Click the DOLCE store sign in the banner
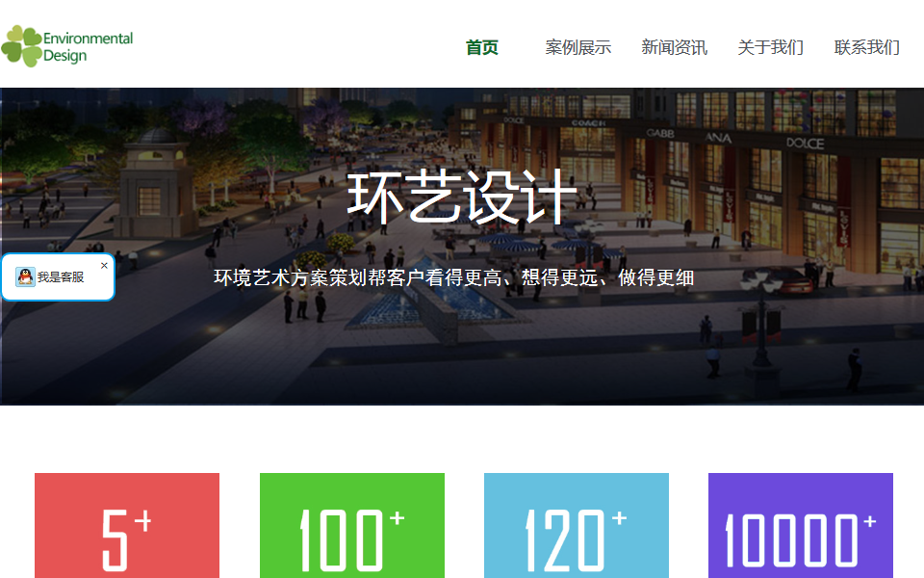The width and height of the screenshot is (924, 578). pyautogui.click(x=805, y=143)
